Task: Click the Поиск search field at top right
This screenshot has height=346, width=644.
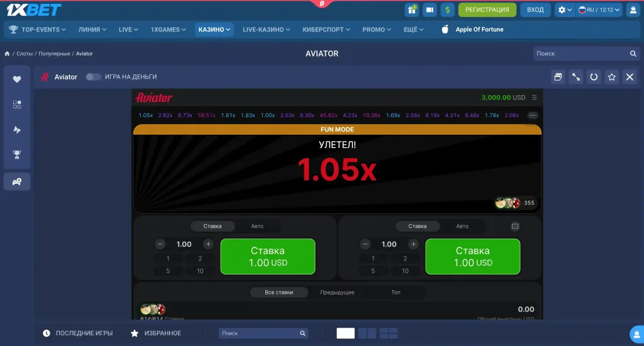Action: [x=580, y=53]
